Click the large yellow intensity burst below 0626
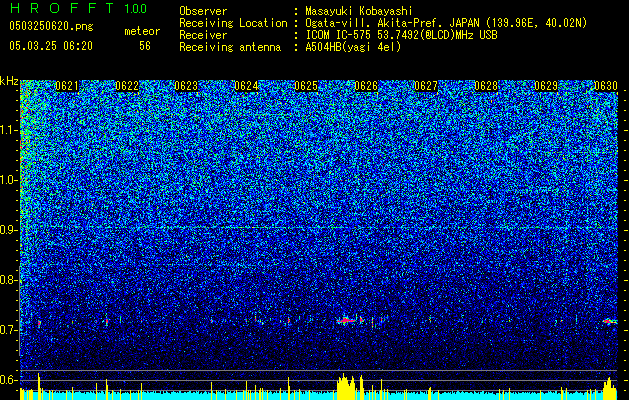 click(x=347, y=387)
